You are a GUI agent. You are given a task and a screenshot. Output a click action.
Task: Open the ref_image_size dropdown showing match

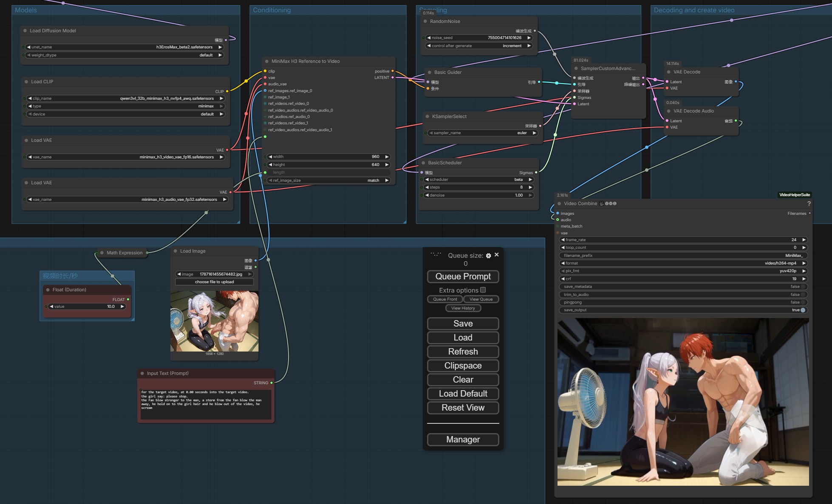click(x=328, y=180)
